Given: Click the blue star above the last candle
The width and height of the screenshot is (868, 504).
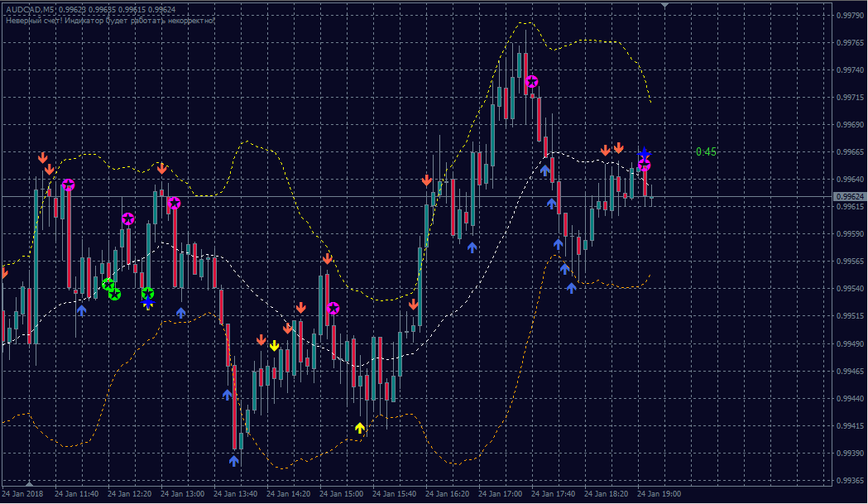Looking at the screenshot, I should click(645, 154).
